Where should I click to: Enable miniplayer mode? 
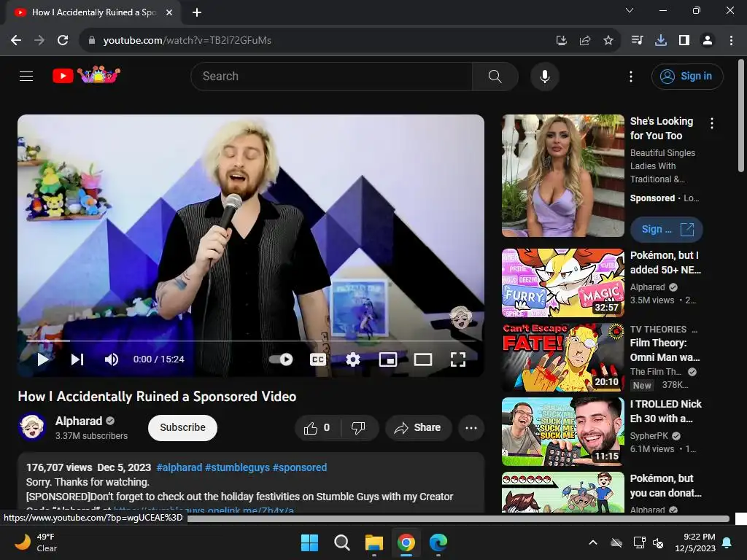(388, 359)
